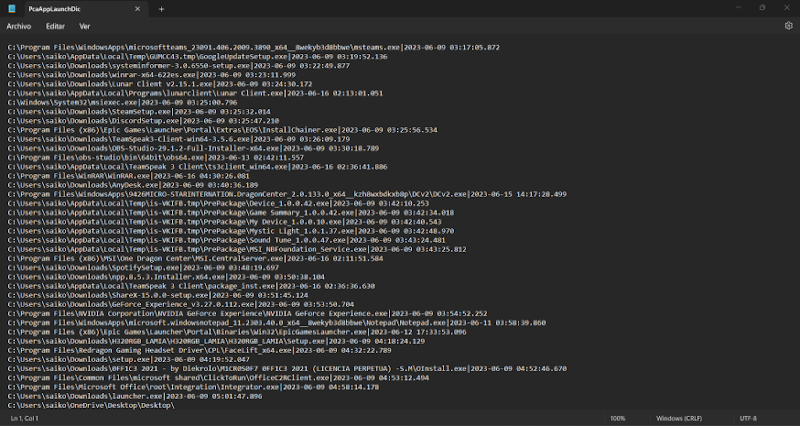Click the Notepad app icon in title bar
Screen dimensions: 800x426
(12, 9)
